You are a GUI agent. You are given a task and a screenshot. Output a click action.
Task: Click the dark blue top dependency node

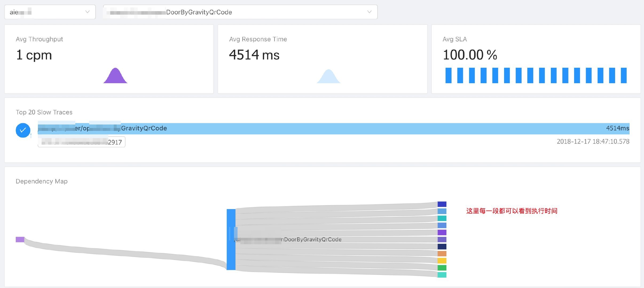(442, 204)
